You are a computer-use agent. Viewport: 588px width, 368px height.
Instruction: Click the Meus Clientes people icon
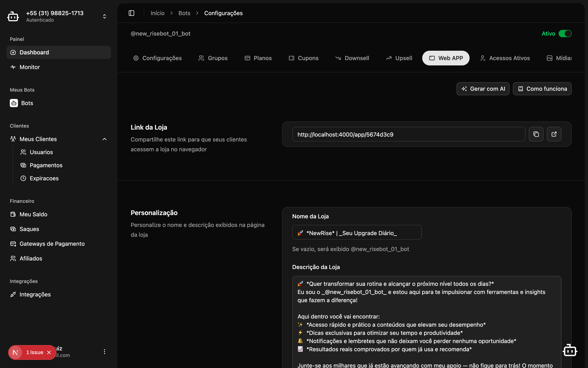13,139
